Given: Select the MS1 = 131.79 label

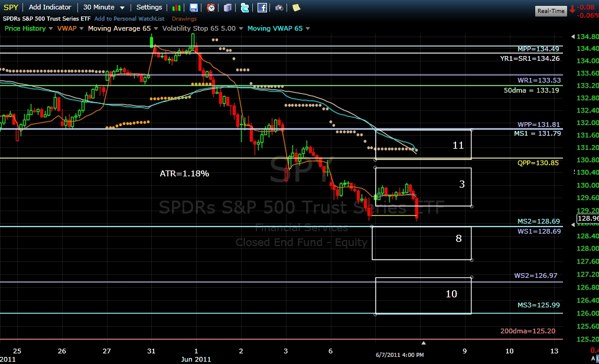Looking at the screenshot, I should [538, 133].
